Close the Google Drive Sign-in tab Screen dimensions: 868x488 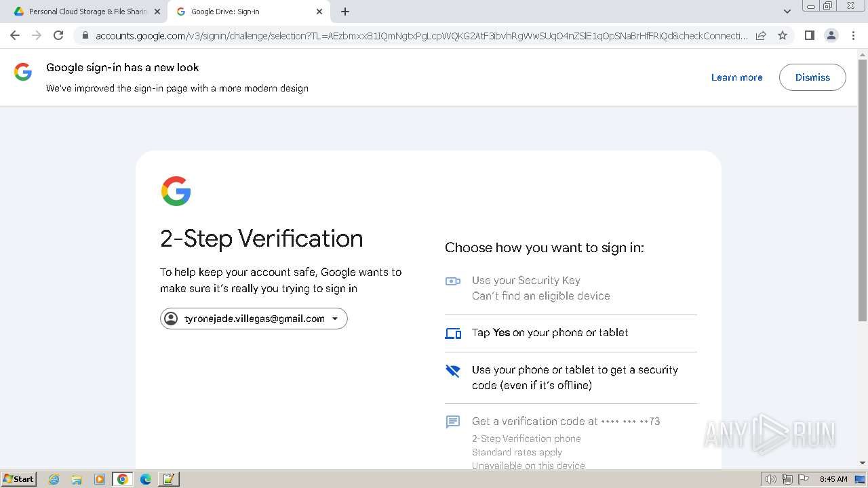coord(319,12)
